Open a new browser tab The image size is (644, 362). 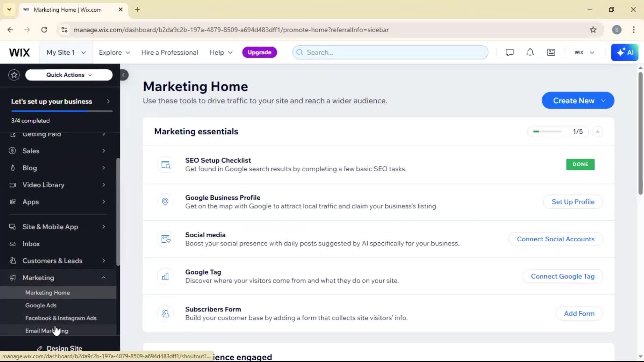coord(138,9)
